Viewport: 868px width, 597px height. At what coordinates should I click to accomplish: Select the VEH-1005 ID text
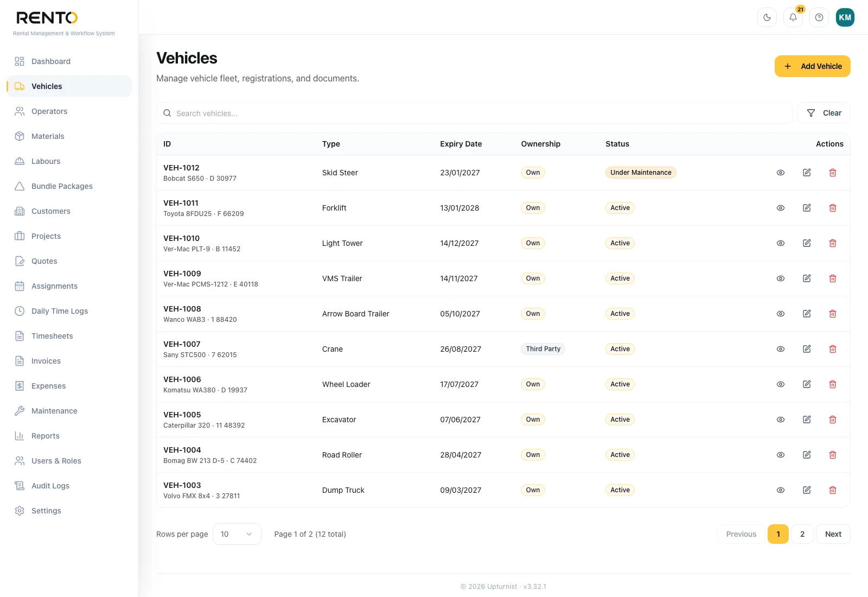click(182, 415)
